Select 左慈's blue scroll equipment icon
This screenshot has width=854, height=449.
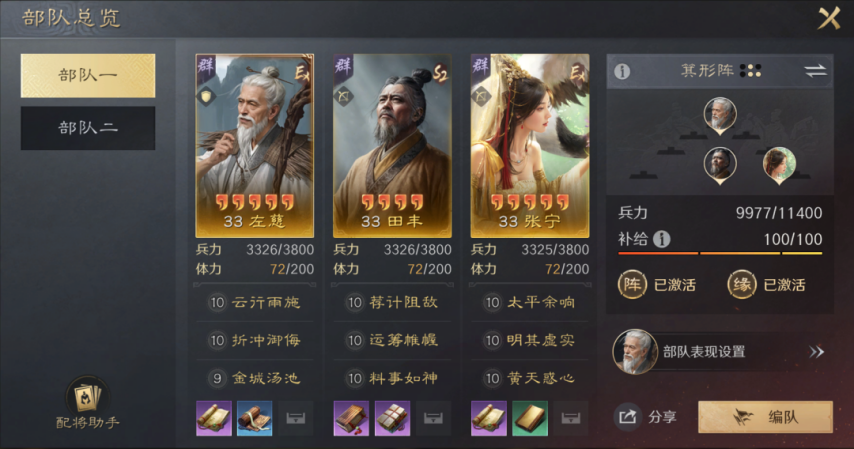[x=254, y=418]
